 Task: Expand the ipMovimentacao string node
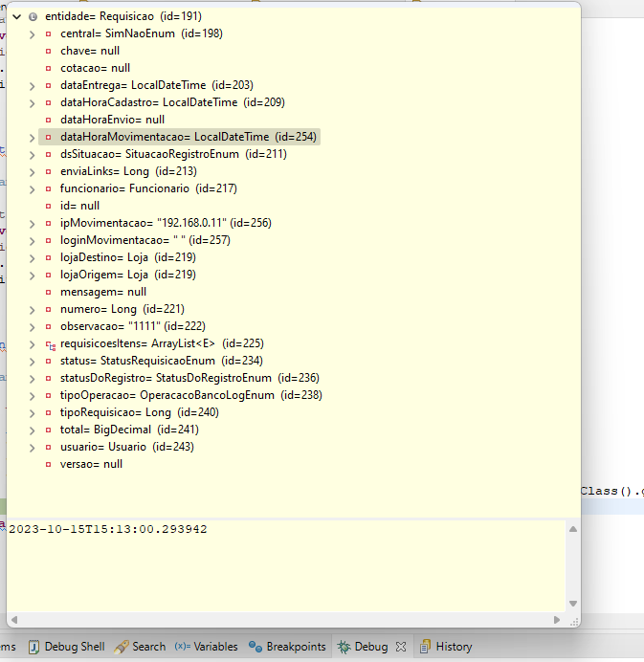[33, 224]
